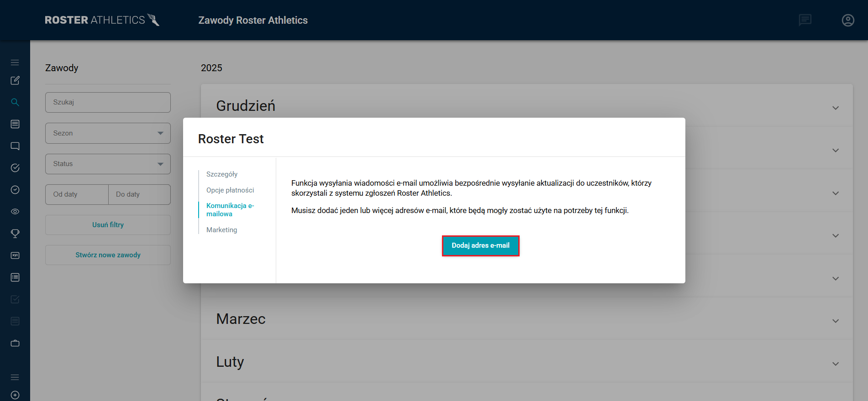The width and height of the screenshot is (868, 401).
Task: Click the Od daty date field
Action: coord(77,194)
